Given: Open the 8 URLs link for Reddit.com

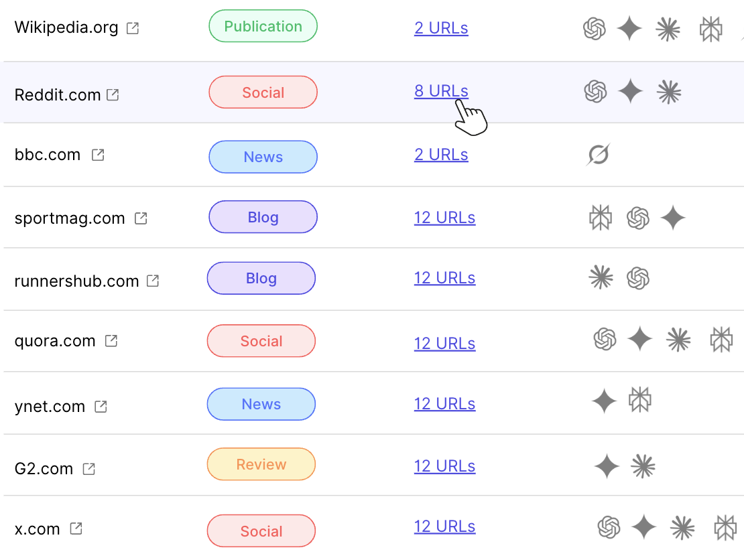Looking at the screenshot, I should [441, 91].
